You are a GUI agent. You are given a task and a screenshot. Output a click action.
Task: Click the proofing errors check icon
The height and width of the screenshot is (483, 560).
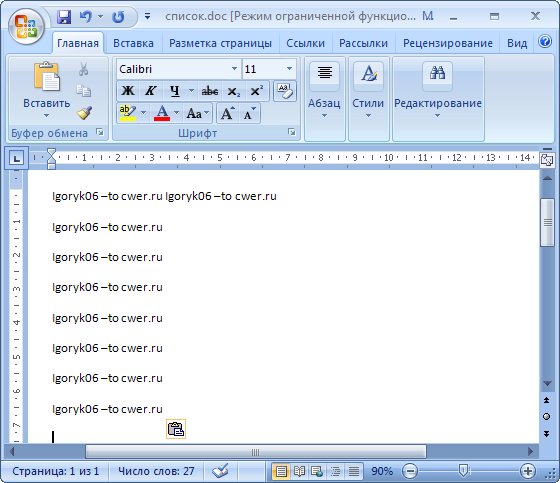[x=220, y=471]
